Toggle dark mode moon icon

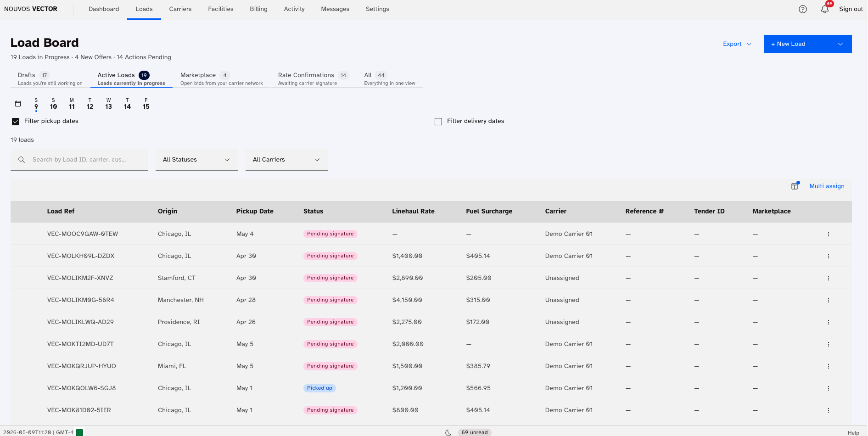448,432
